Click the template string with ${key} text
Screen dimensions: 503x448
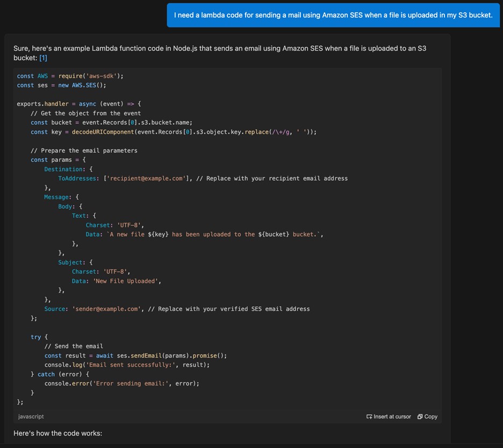(214, 234)
